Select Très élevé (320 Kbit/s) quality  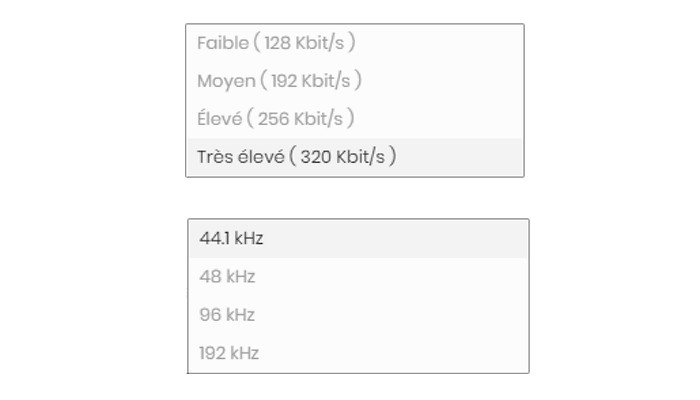[x=297, y=157]
